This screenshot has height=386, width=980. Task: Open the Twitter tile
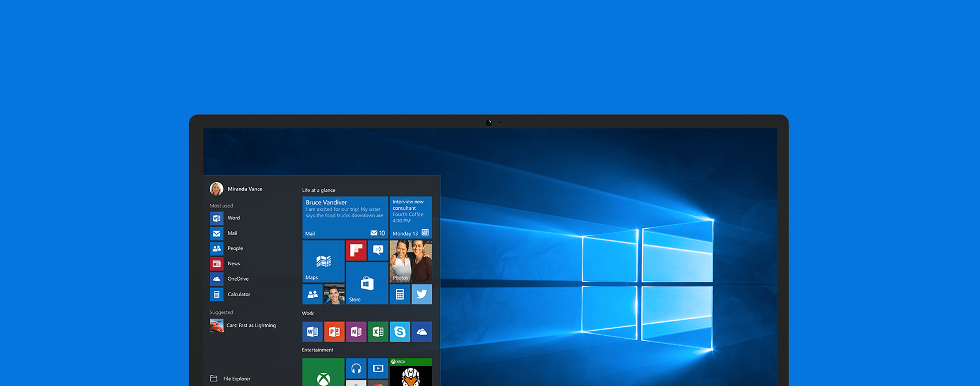422,294
